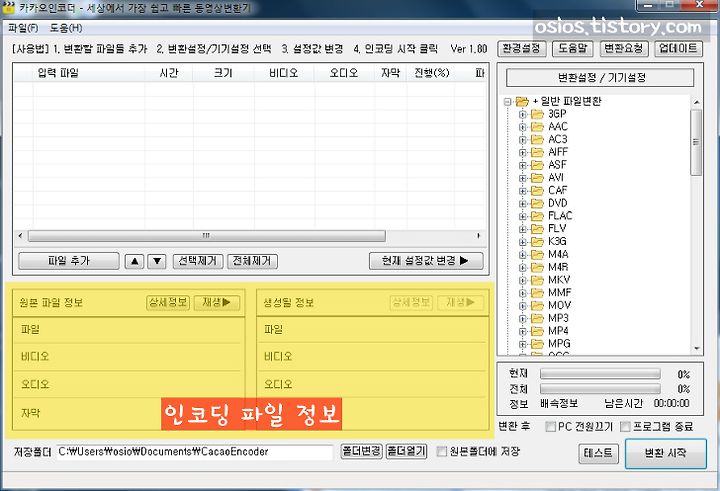Click the AAC folder icon
The height and width of the screenshot is (491, 720).
(x=537, y=127)
